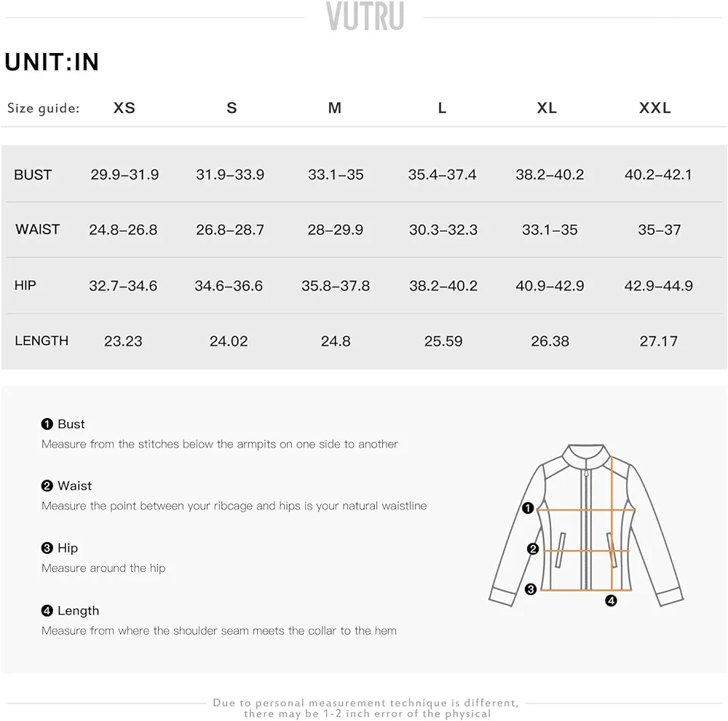
Task: Click marker 3 on the jacket diagram
Action: click(x=531, y=589)
